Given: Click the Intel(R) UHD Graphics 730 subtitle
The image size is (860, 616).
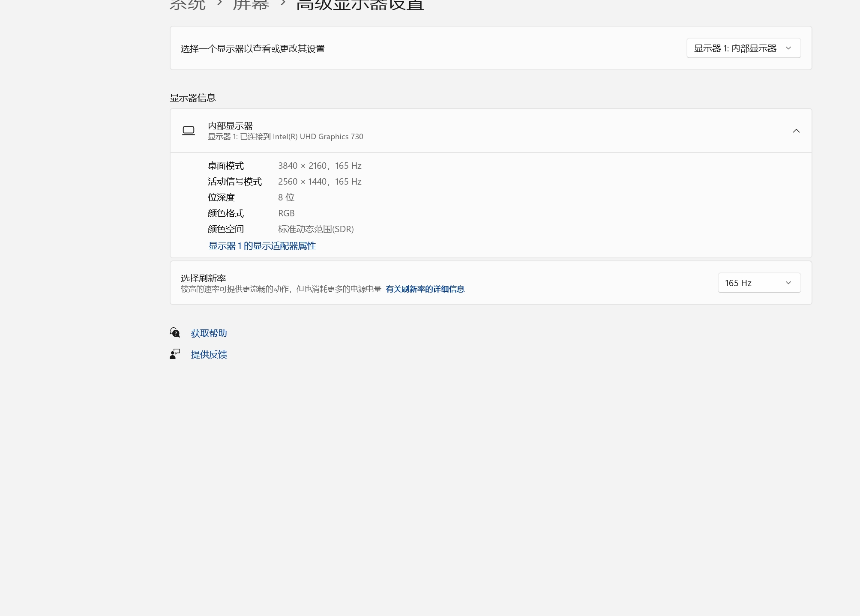Looking at the screenshot, I should coord(285,137).
